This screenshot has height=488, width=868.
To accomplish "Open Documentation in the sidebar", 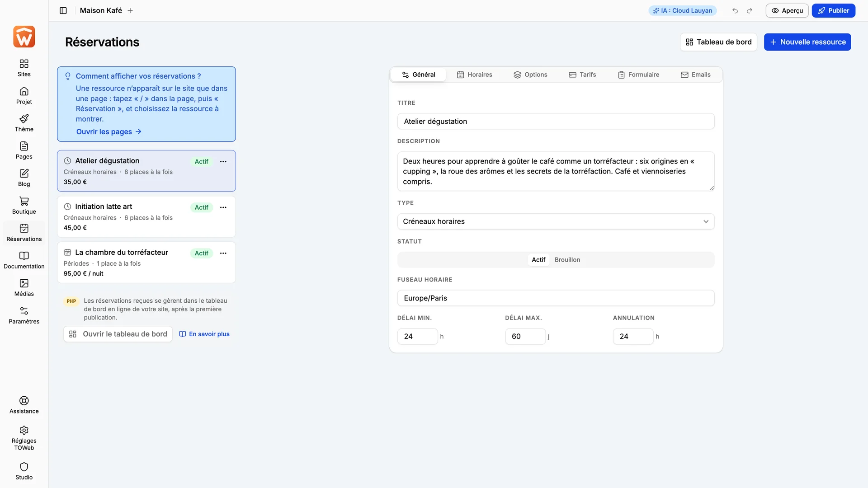I will coord(24,260).
